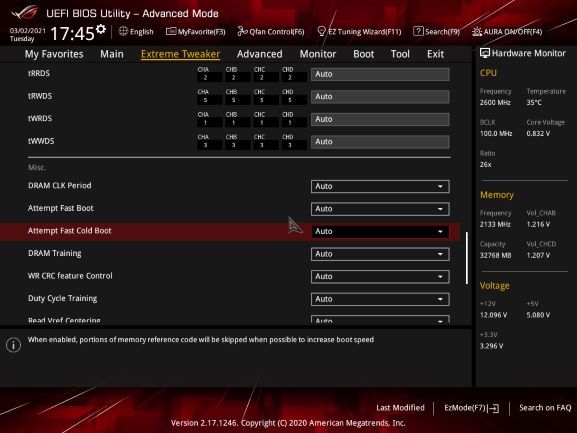Open Qfan Control fan icon
The image size is (577, 433).
242,32
